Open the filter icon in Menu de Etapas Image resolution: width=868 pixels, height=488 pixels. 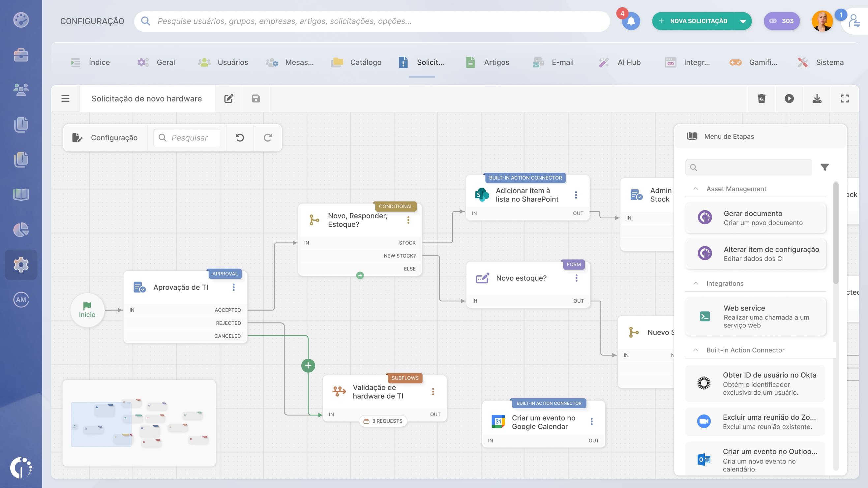(825, 167)
